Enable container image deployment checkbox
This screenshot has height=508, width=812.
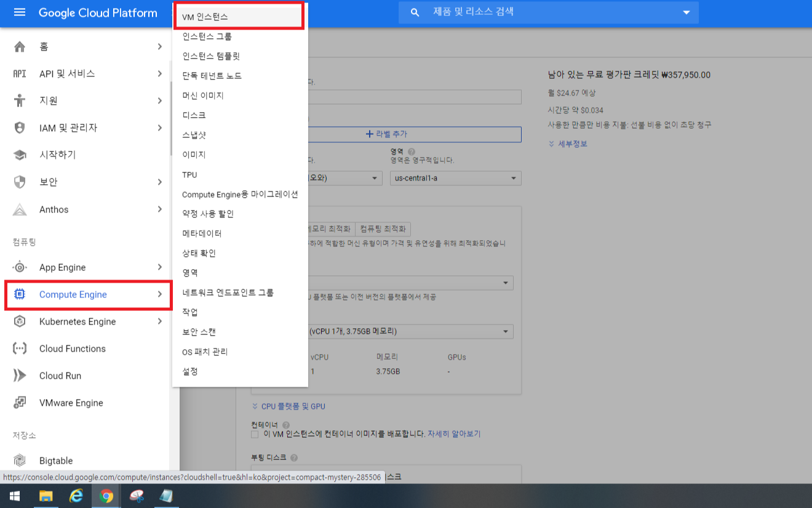tap(255, 434)
